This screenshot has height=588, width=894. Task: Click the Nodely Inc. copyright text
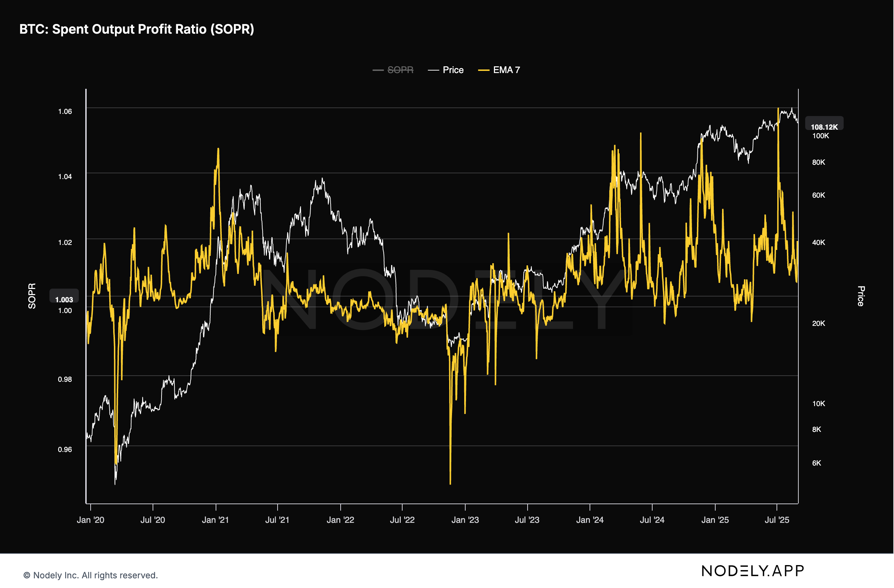point(91,575)
